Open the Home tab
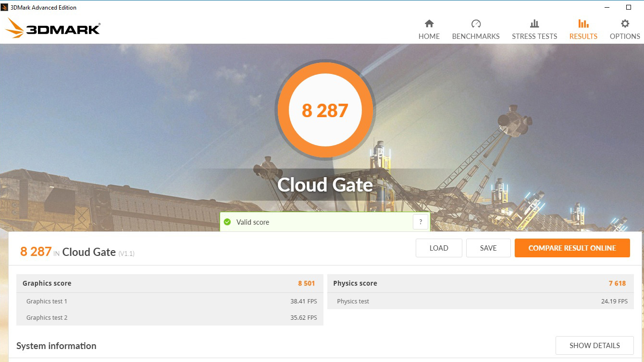Screen dimensions: 644x362 tap(429, 30)
